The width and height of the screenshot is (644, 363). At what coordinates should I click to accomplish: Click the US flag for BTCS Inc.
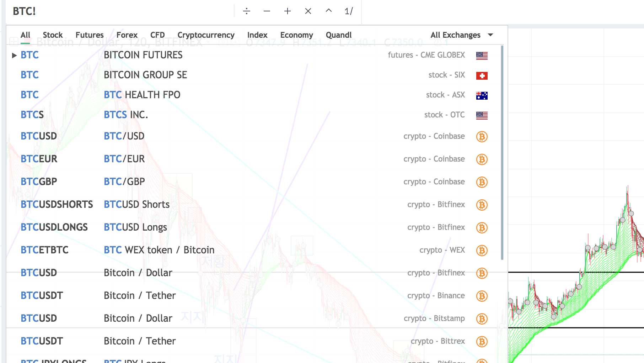coord(482,115)
